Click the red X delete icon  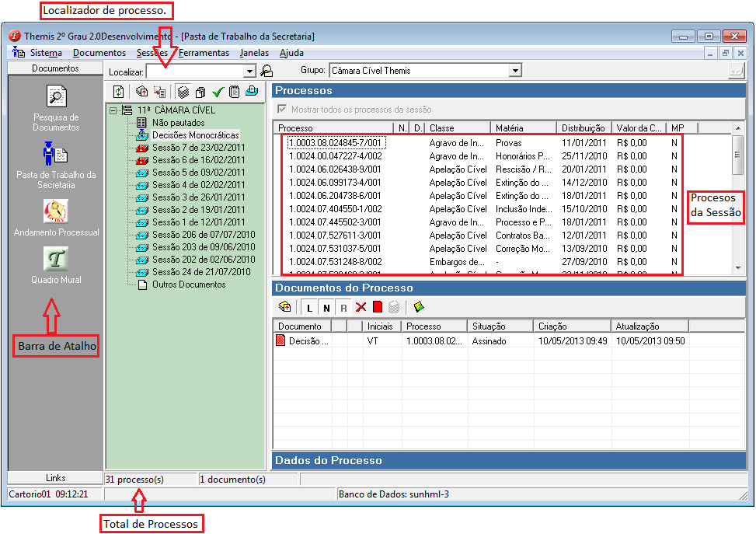pos(361,307)
